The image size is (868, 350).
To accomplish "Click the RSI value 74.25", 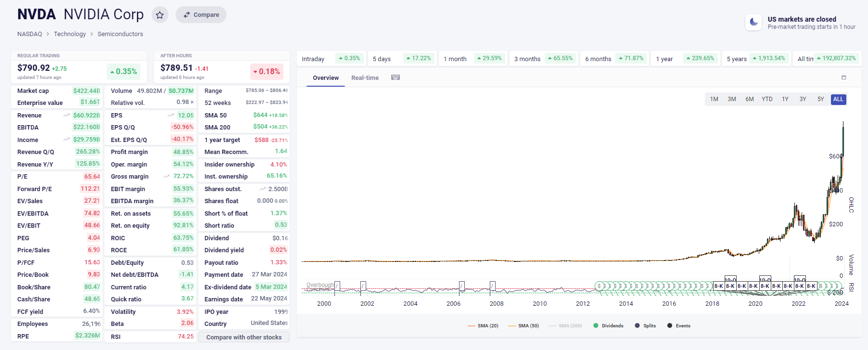I will coord(186,337).
